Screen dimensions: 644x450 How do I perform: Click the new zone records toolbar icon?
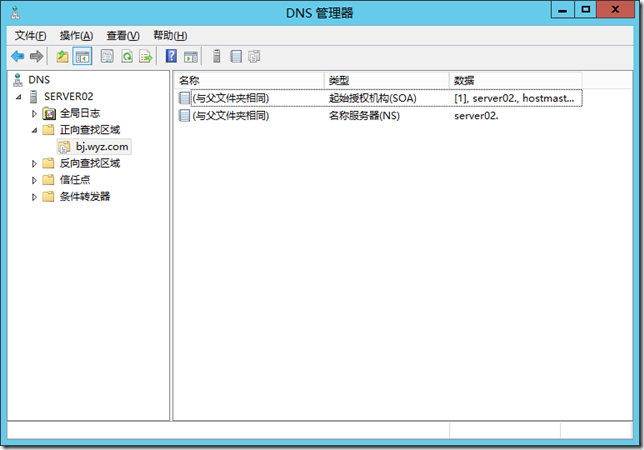pyautogui.click(x=254, y=56)
